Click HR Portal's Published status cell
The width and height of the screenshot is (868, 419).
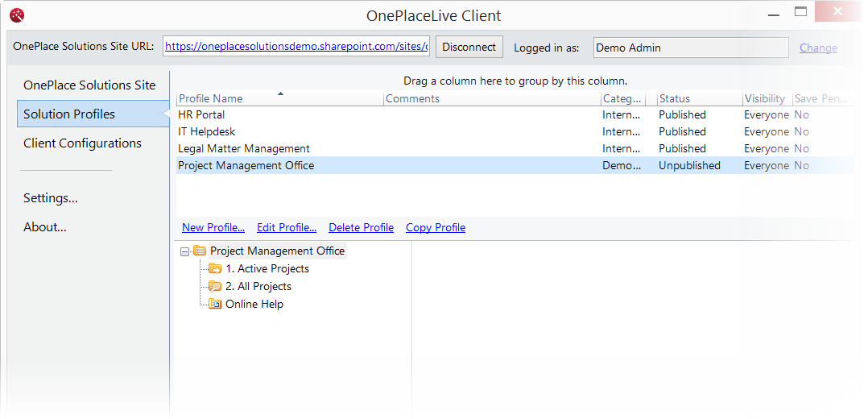tap(682, 114)
